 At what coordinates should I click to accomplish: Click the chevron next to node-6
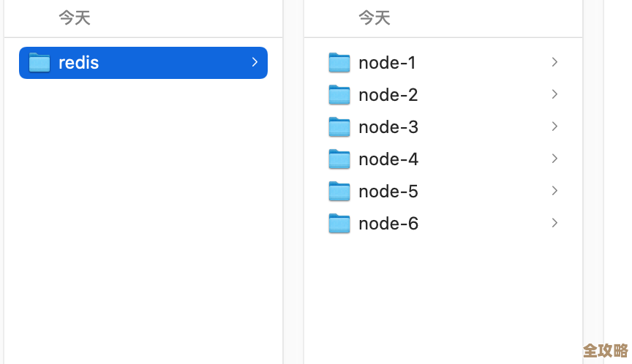(x=554, y=223)
